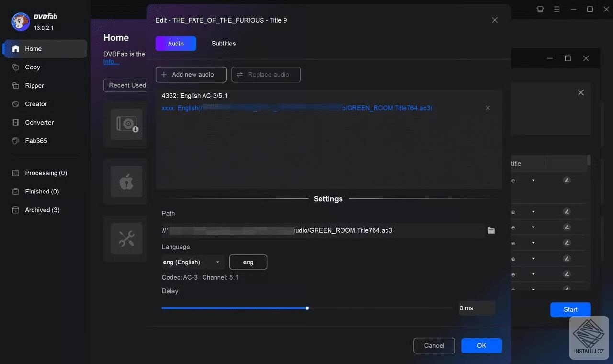Browse for an audio file using the folder icon

click(x=491, y=230)
